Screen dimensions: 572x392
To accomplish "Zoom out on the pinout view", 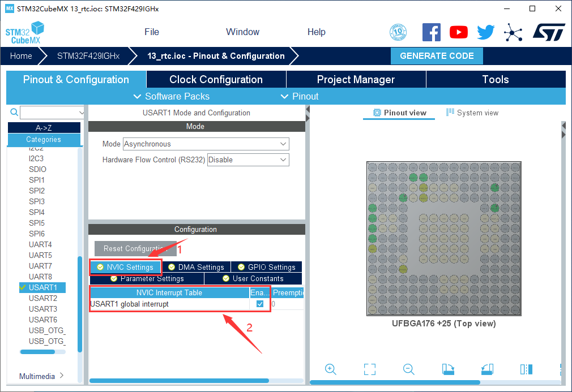I will 408,369.
